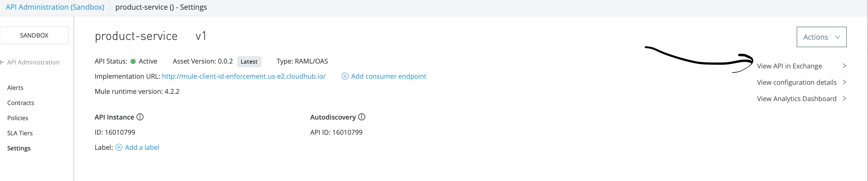Image resolution: width=868 pixels, height=181 pixels.
Task: Expand View Analytics Dashboard chevron
Action: point(844,98)
